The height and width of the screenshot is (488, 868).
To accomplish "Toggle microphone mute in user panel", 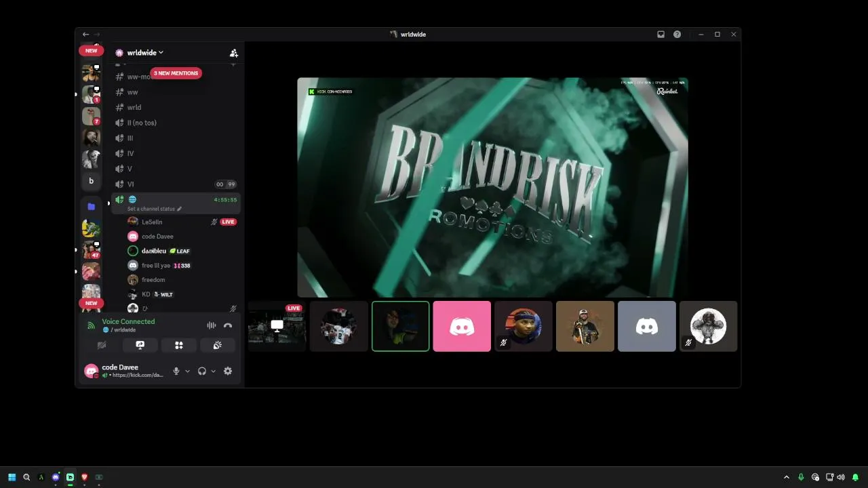I will coord(176,371).
